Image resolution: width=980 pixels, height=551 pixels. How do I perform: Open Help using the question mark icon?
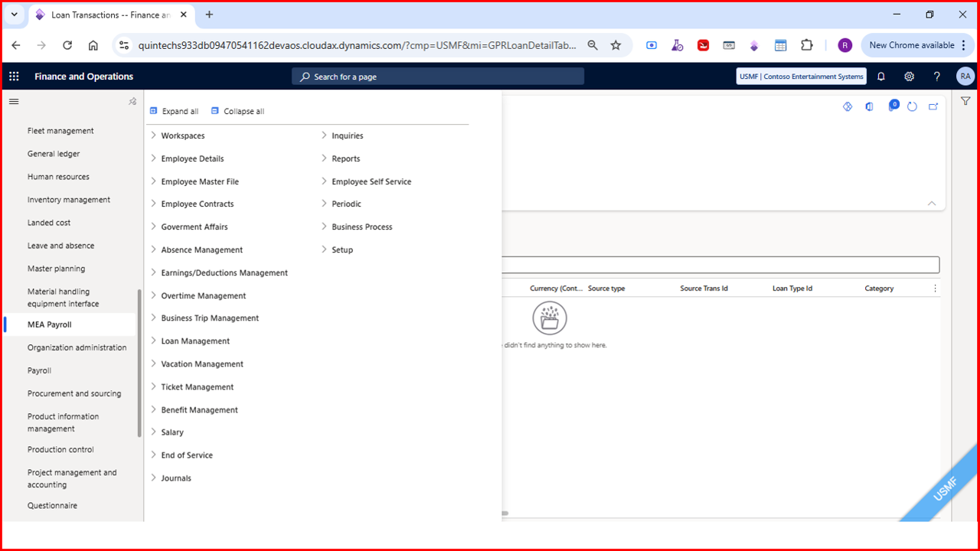(x=936, y=76)
